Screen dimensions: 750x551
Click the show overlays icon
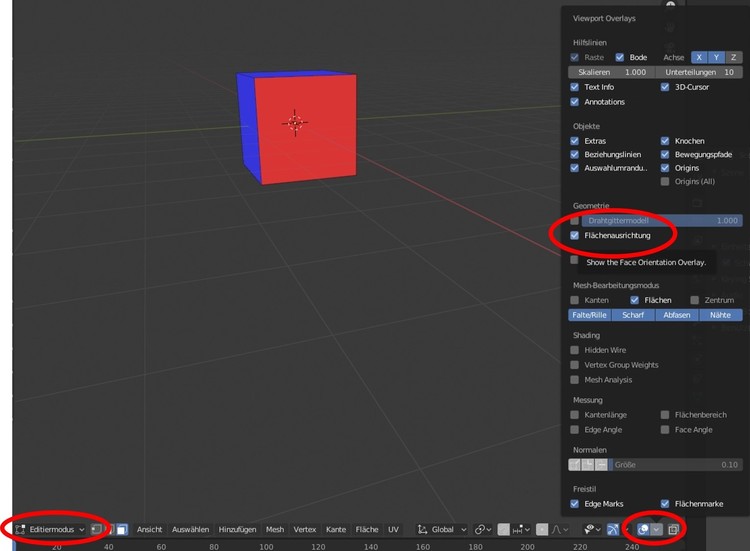pyautogui.click(x=644, y=529)
